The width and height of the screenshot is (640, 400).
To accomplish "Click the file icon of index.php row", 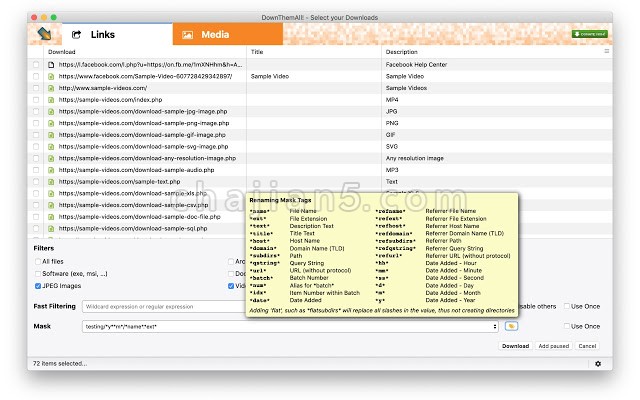I will [51, 100].
